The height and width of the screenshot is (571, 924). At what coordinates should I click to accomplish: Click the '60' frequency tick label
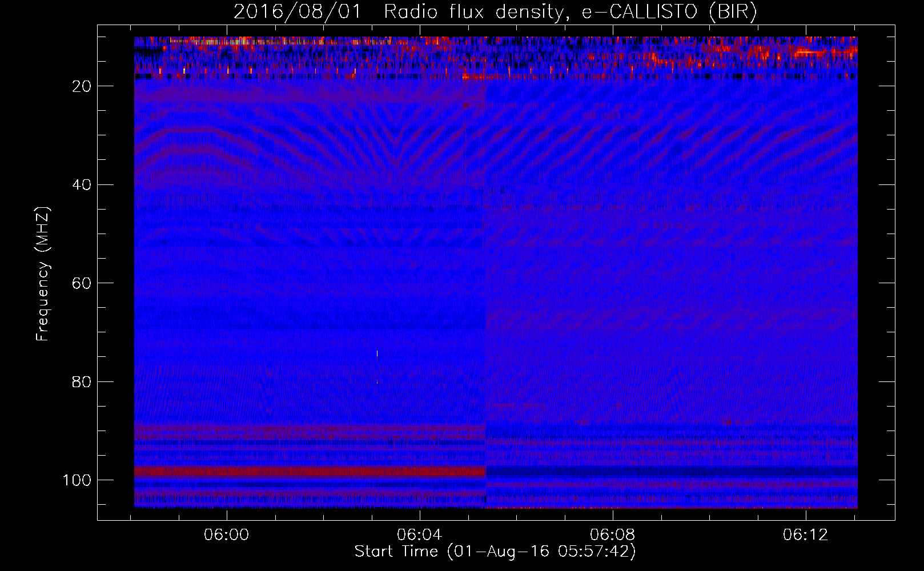pyautogui.click(x=82, y=283)
